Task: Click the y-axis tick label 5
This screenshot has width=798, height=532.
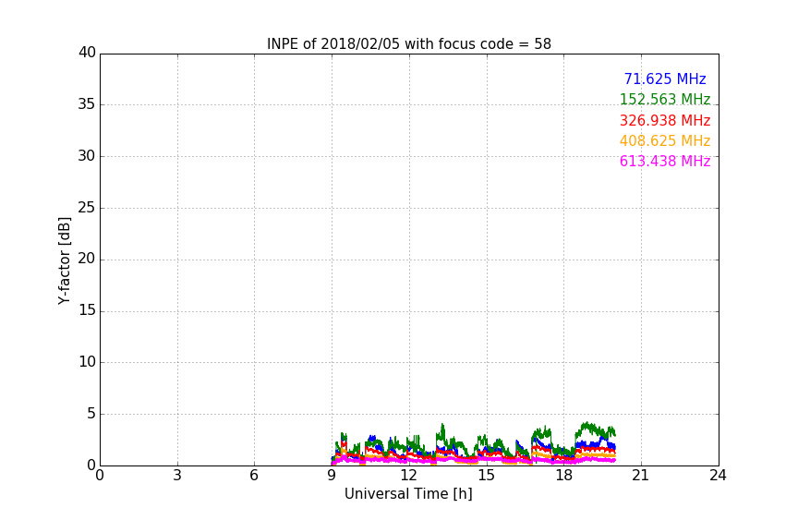Action: (x=91, y=414)
